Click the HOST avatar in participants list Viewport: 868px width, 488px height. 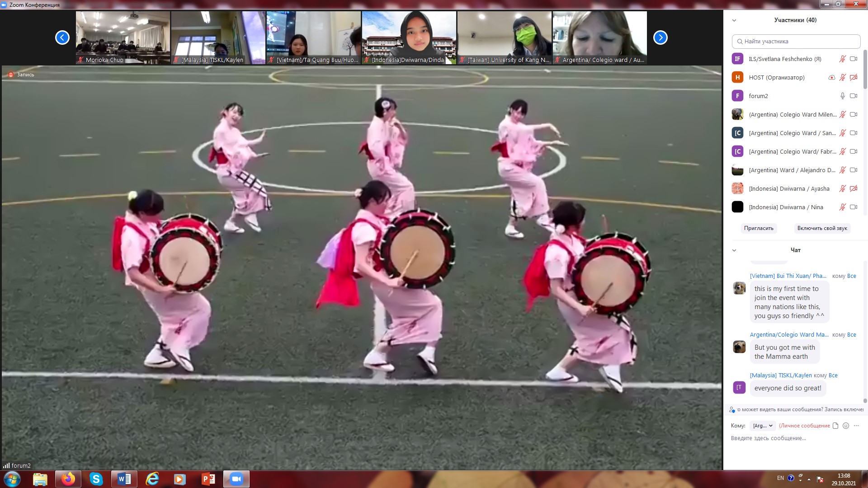(737, 77)
